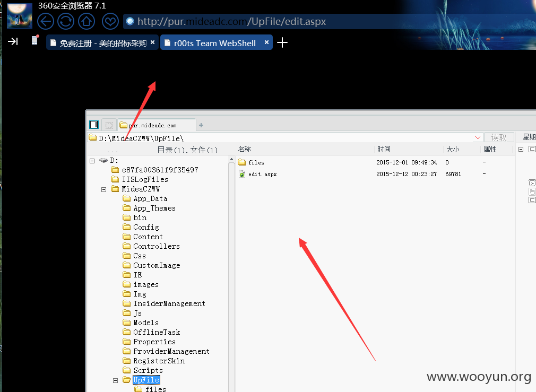Open the Content folder

pos(143,237)
